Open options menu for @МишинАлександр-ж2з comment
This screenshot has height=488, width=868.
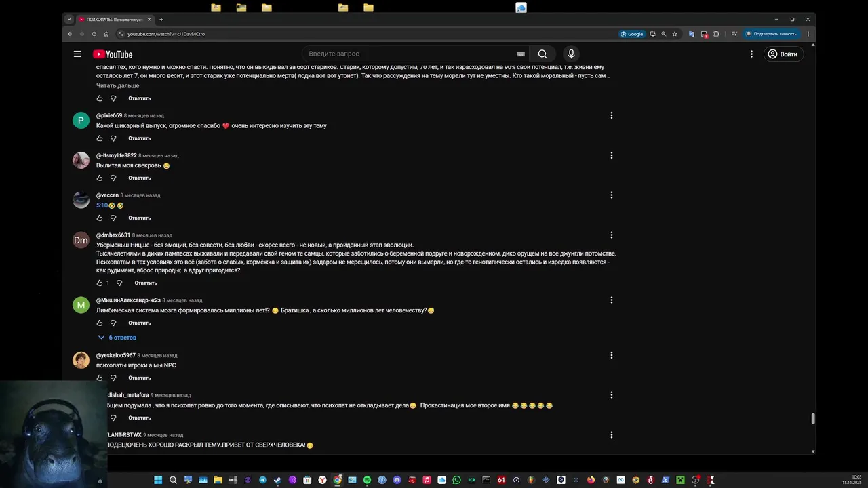(x=611, y=300)
